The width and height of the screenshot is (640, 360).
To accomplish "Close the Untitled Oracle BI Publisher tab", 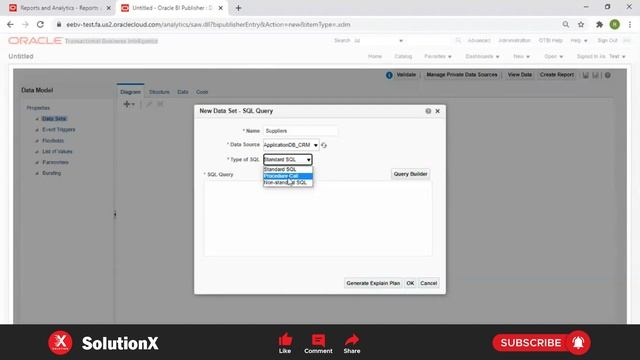I will (220, 8).
